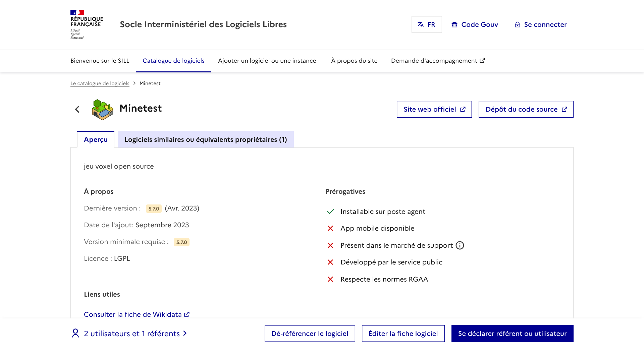Click the Minetest breadcrumb text
The width and height of the screenshot is (644, 362).
click(x=150, y=83)
